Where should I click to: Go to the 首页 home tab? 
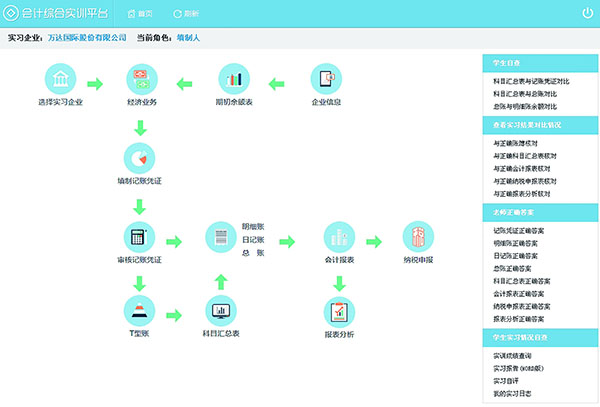[140, 14]
